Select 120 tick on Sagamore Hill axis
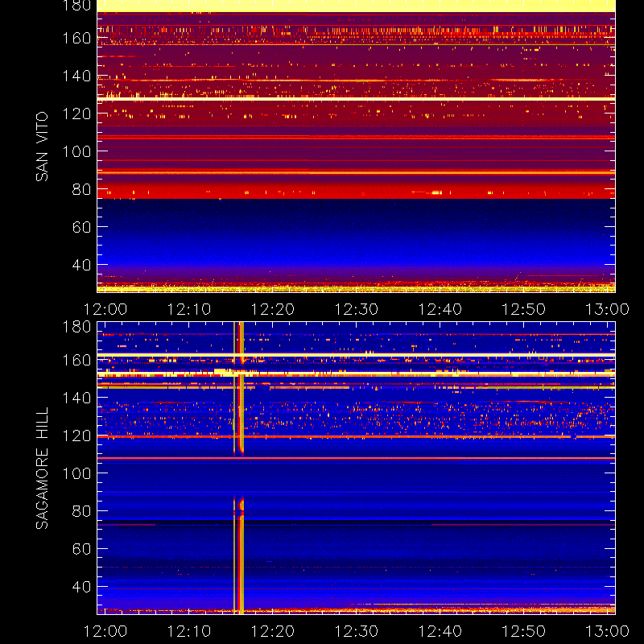Screen dimensions: 644x644 pos(76,436)
